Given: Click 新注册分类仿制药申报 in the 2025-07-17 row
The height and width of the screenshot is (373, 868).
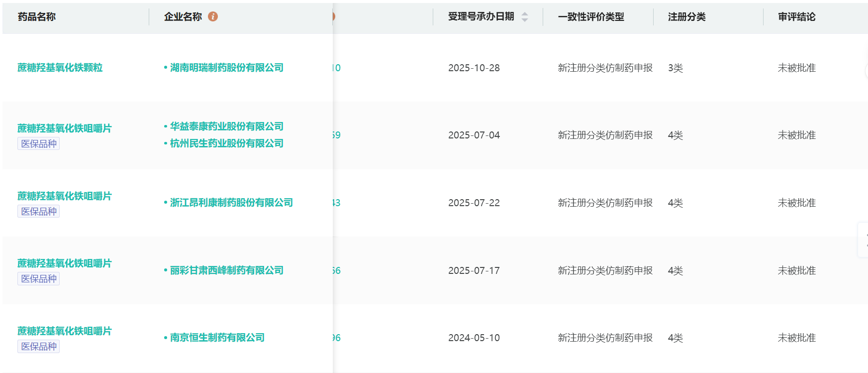Looking at the screenshot, I should pos(605,271).
